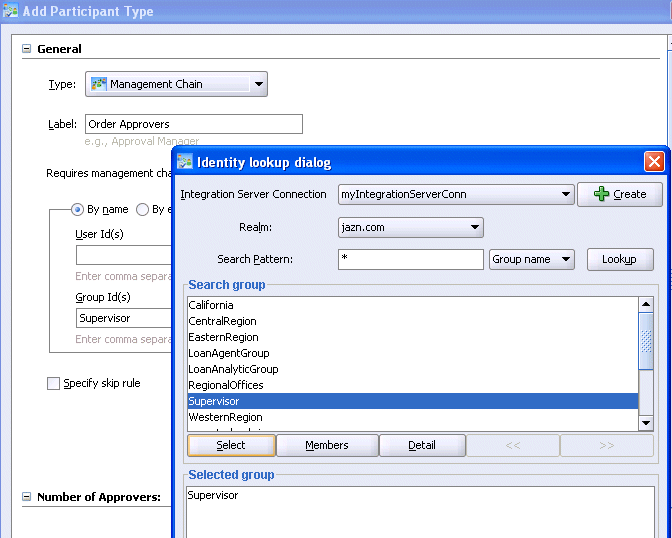Screen dimensions: 672x538
Task: Enable the Specify skip rule checkbox
Action: pyautogui.click(x=53, y=383)
